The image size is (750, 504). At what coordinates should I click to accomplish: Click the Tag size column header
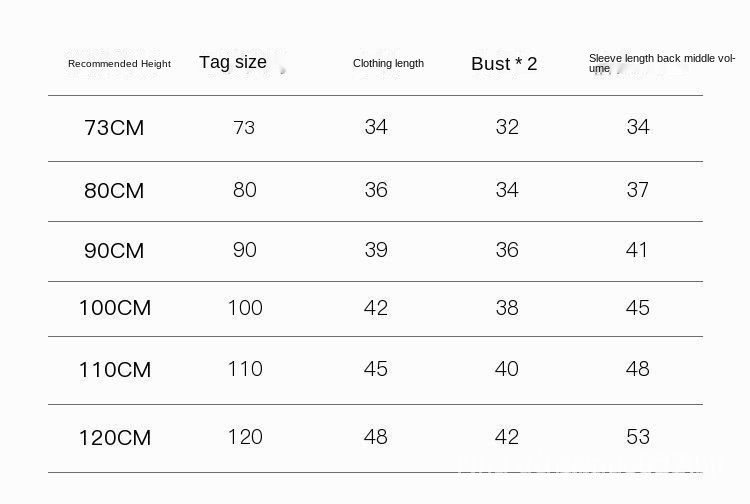233,62
